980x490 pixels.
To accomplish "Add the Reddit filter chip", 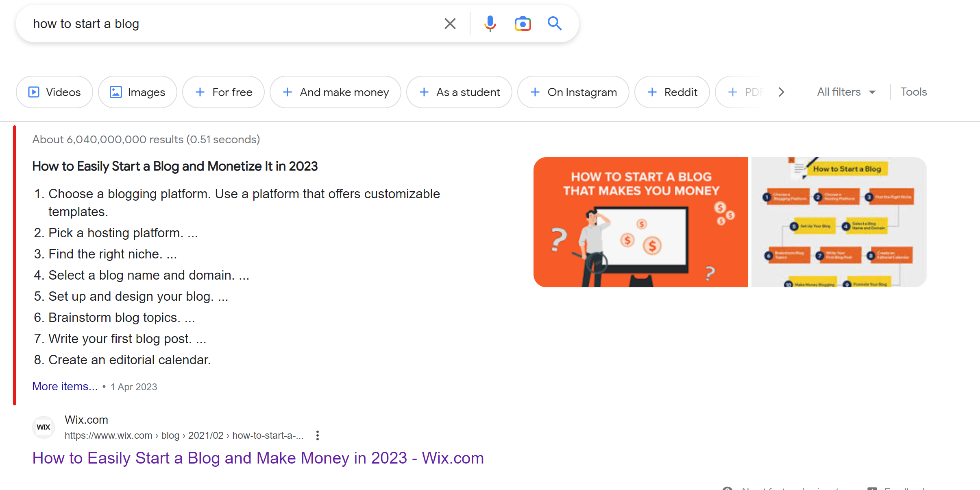I will [x=672, y=92].
